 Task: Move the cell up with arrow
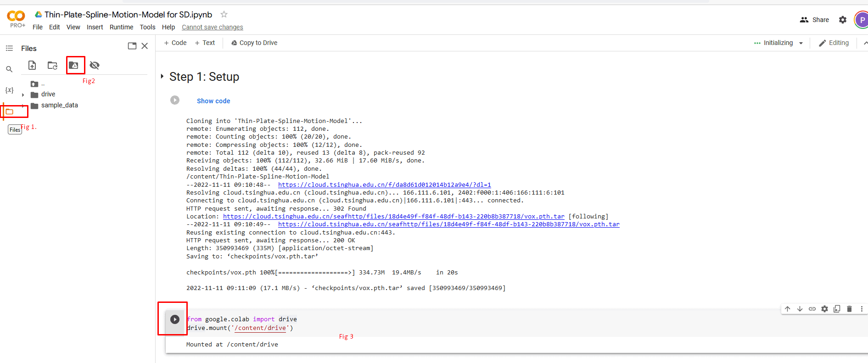[787, 309]
